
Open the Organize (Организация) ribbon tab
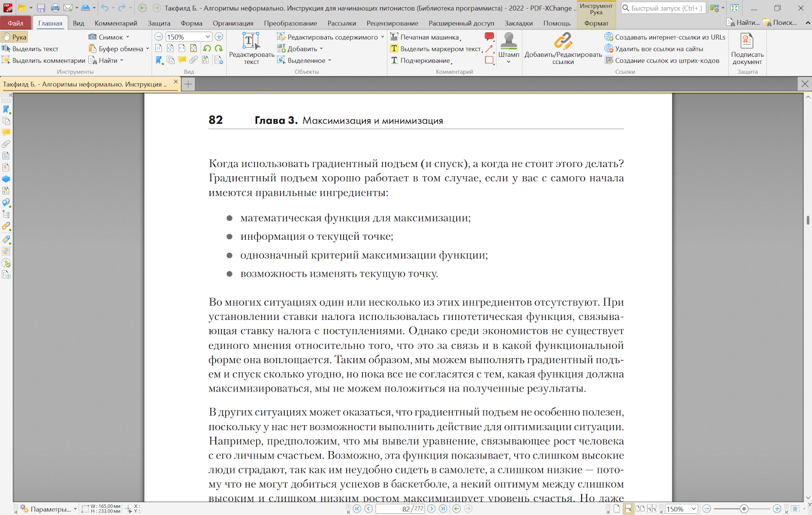coord(233,23)
